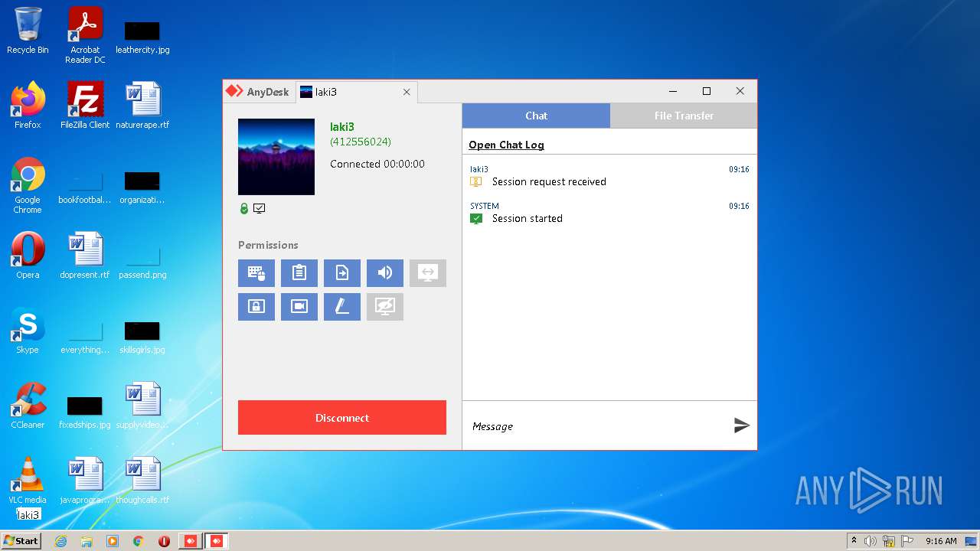Toggle keyboard and mouse control permission
The width and height of the screenshot is (980, 551).
tap(256, 273)
